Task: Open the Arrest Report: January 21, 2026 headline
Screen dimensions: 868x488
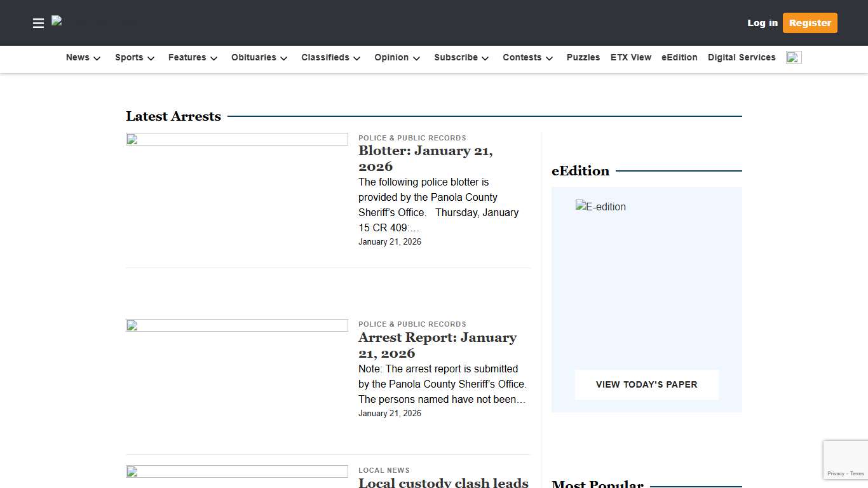Action: point(437,345)
